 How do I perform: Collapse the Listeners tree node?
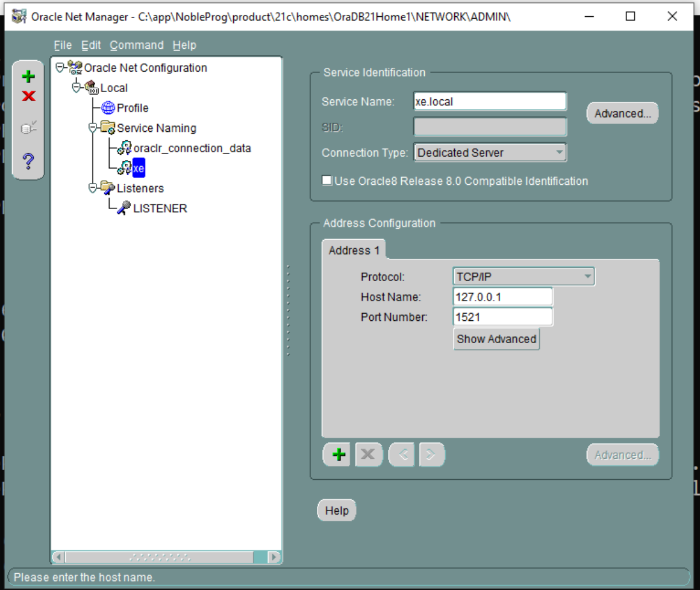pos(92,188)
